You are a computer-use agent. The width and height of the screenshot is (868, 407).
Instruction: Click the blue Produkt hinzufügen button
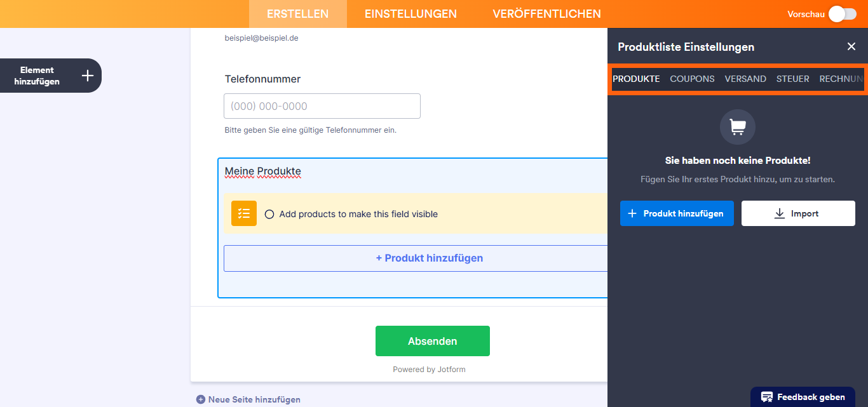click(x=677, y=213)
